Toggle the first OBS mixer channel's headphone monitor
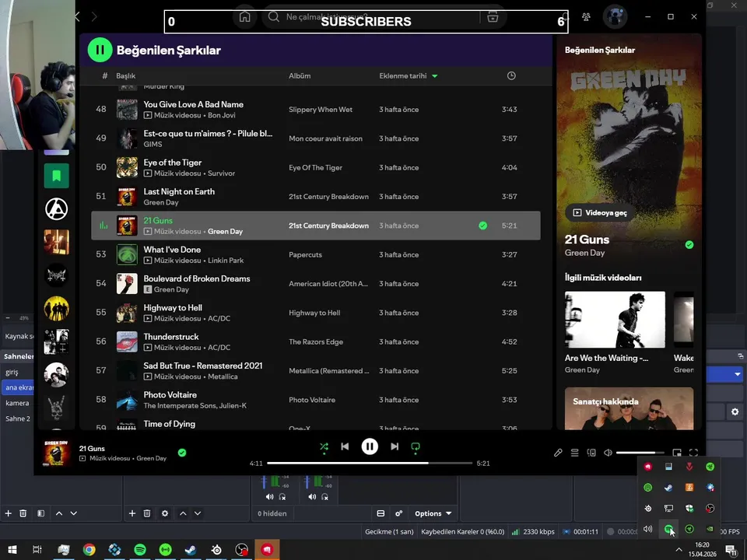 coord(282,497)
